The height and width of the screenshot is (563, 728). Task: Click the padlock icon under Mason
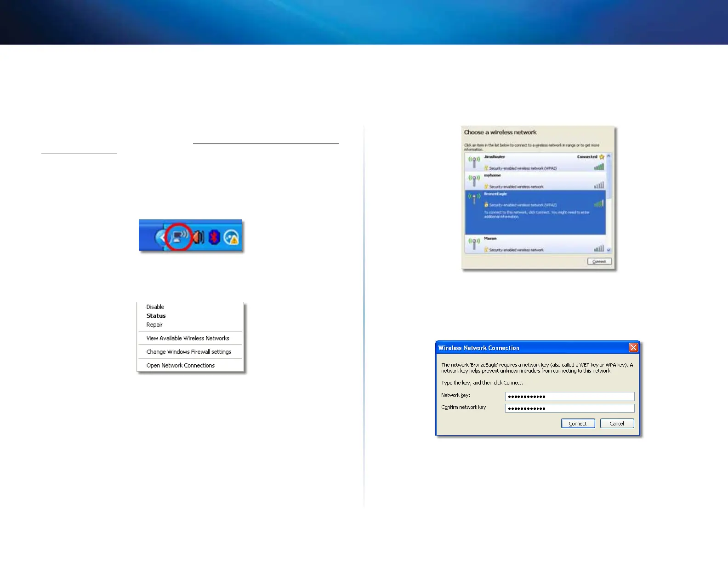[486, 249]
